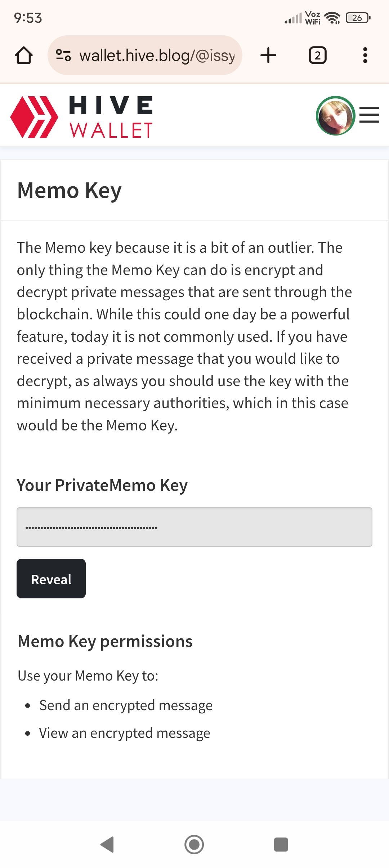389x868 pixels.
Task: Open the tab switcher showing 2 tabs
Action: tap(317, 56)
